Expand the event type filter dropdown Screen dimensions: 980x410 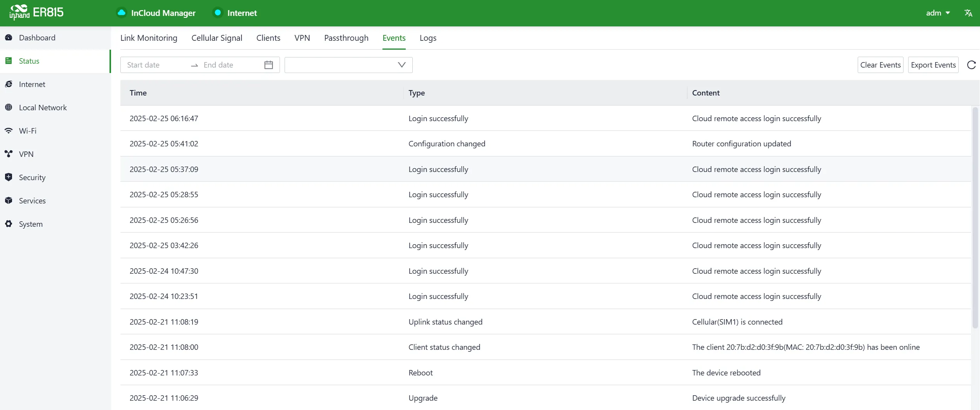(x=348, y=65)
